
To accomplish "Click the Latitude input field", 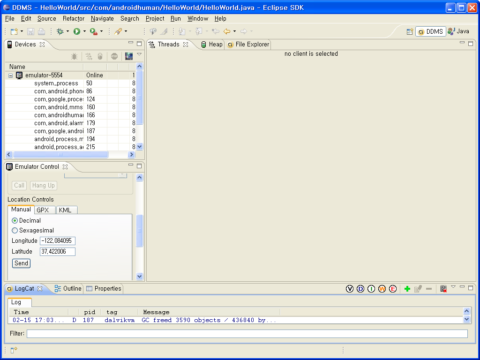I will tap(58, 252).
